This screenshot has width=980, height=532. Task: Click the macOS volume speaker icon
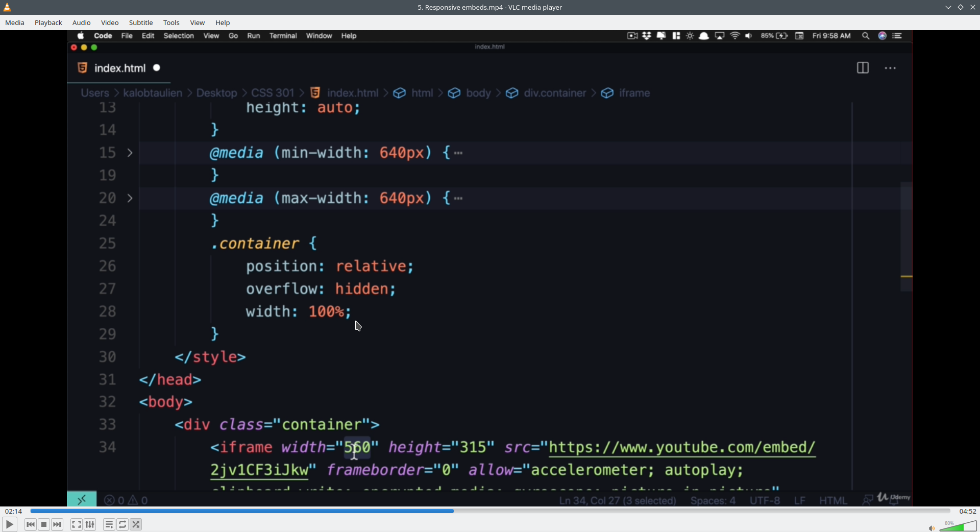click(749, 36)
